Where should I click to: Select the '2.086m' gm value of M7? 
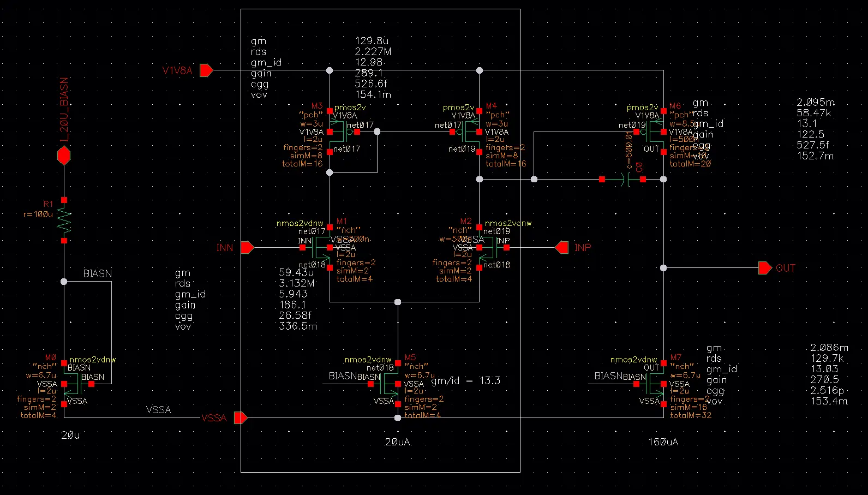pos(829,348)
